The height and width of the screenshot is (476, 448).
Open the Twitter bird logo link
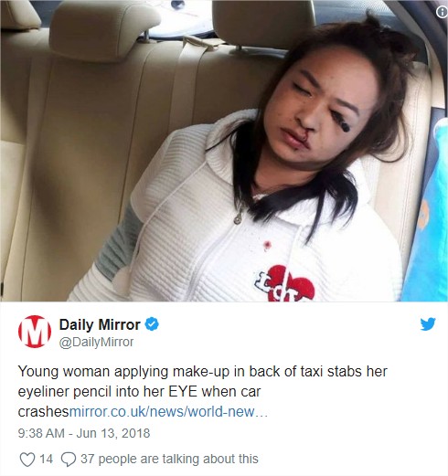tap(428, 324)
